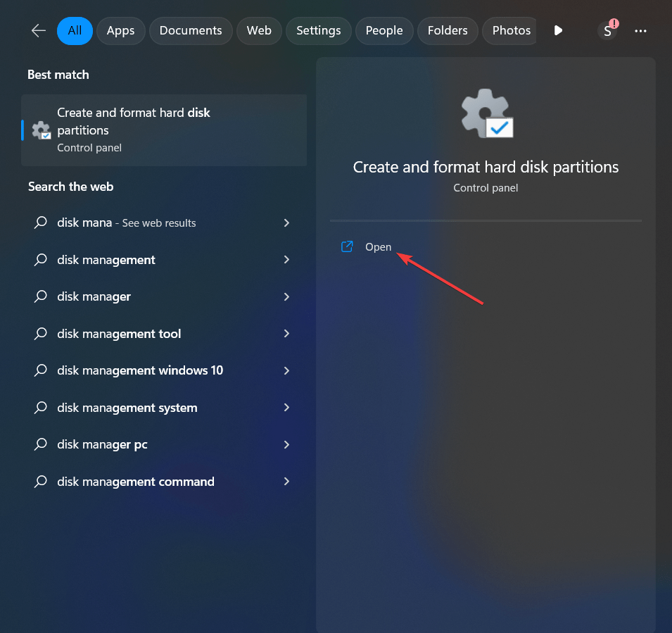Screen dimensions: 672x633
Task: Click the play arrow beside Photos filter
Action: pos(557,30)
